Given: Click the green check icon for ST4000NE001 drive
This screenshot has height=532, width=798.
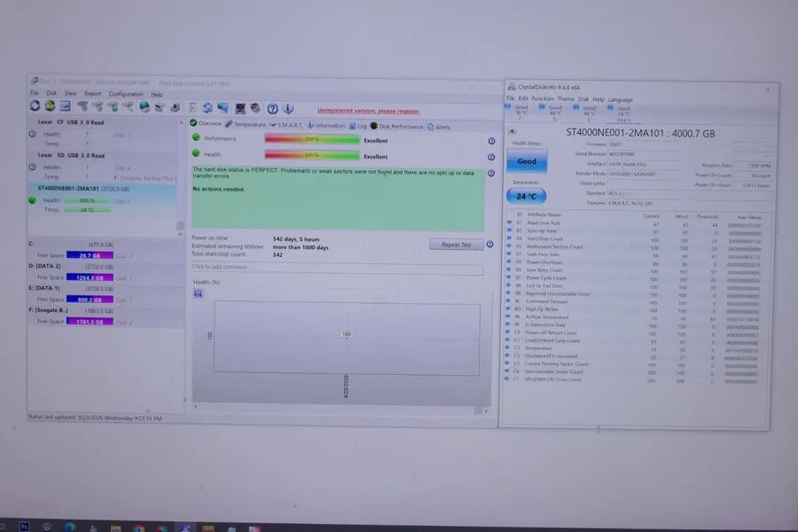Looking at the screenshot, I should pyautogui.click(x=32, y=200).
